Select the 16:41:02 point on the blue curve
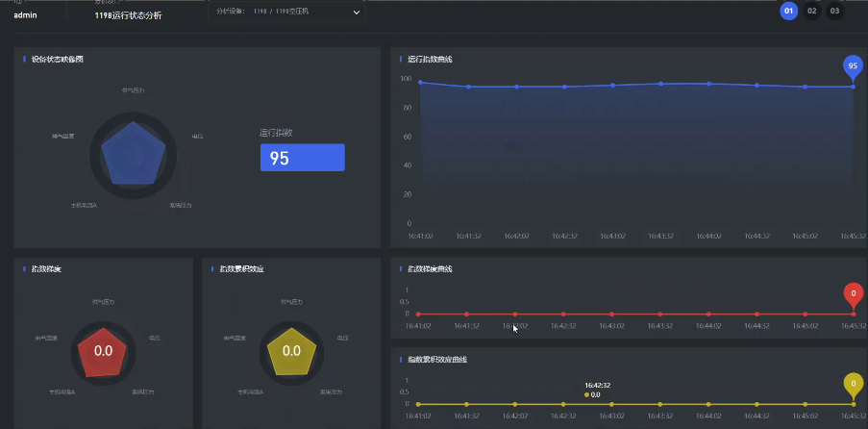 [420, 82]
